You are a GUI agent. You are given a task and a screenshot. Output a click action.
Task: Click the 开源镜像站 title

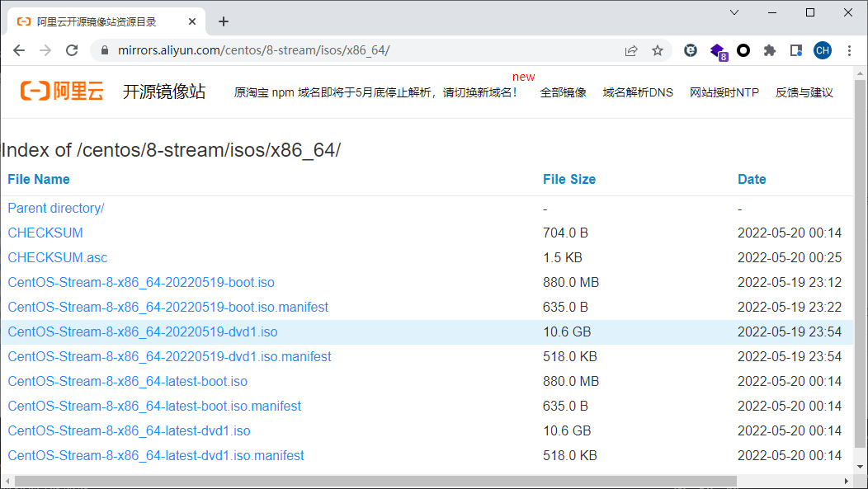pyautogui.click(x=164, y=92)
